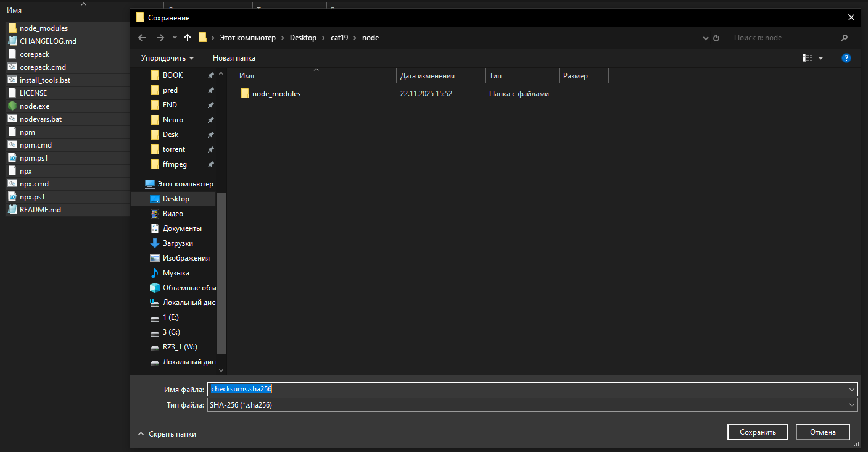The width and height of the screenshot is (868, 452).
Task: Click CHANGELOG.md icon in background window
Action: (x=12, y=41)
